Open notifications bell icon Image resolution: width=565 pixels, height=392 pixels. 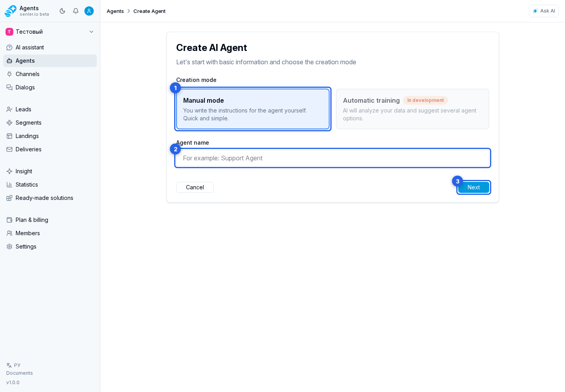click(x=76, y=11)
